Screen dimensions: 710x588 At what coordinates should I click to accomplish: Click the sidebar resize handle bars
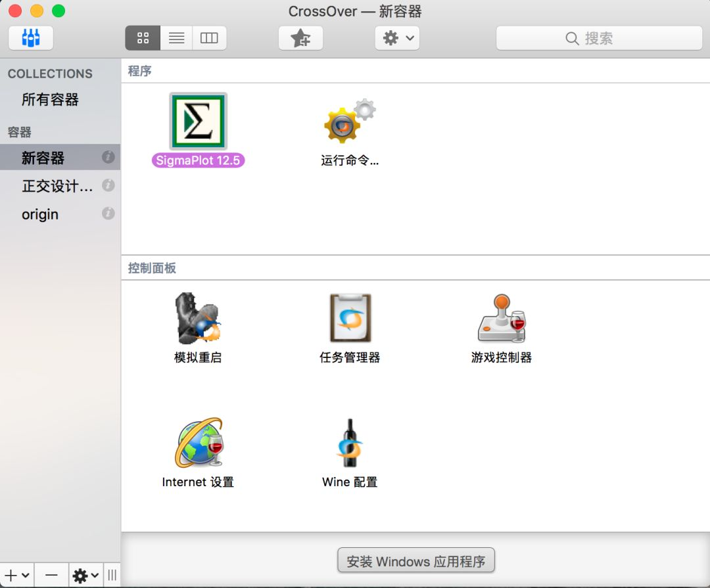[x=112, y=576]
